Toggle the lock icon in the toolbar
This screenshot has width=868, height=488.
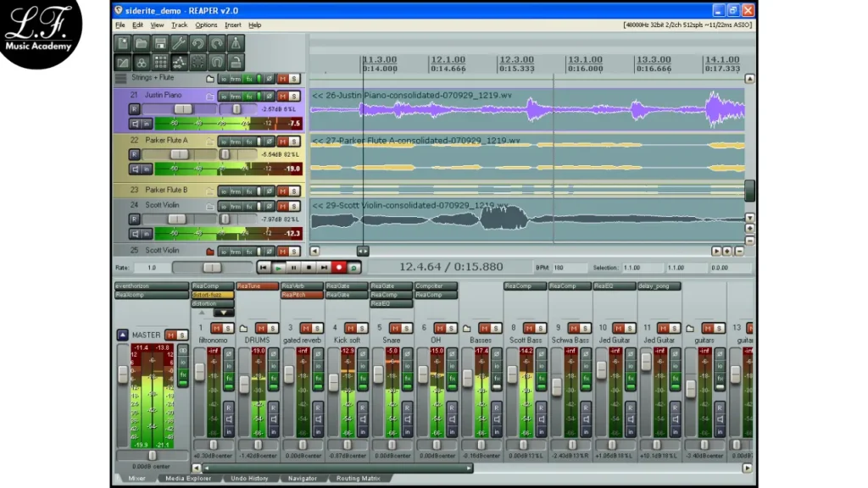click(236, 62)
